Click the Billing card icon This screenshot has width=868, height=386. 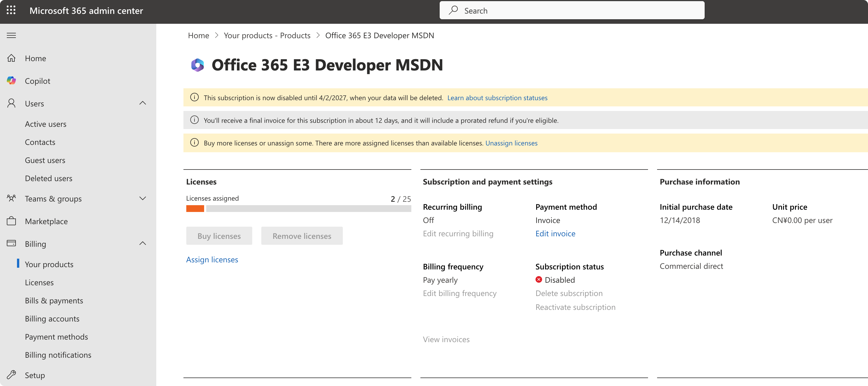pyautogui.click(x=11, y=243)
